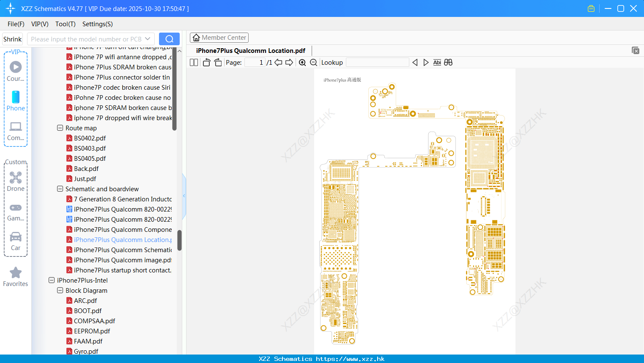Open the Tool(T) menu
This screenshot has height=363, width=644.
[66, 24]
